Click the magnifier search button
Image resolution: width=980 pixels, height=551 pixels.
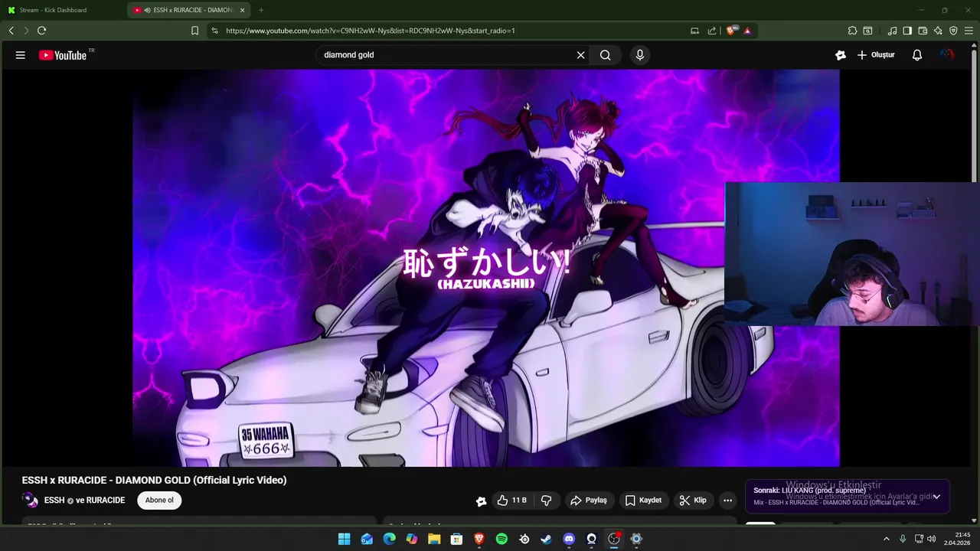coord(606,55)
